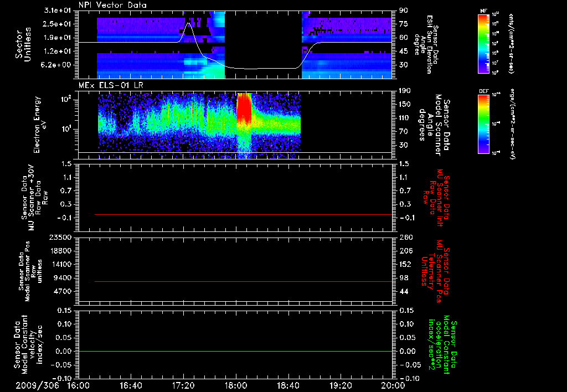Click the 'cnts/(cm**2-sr-sec)' units label
This screenshot has height=392, width=567.
coord(511,43)
